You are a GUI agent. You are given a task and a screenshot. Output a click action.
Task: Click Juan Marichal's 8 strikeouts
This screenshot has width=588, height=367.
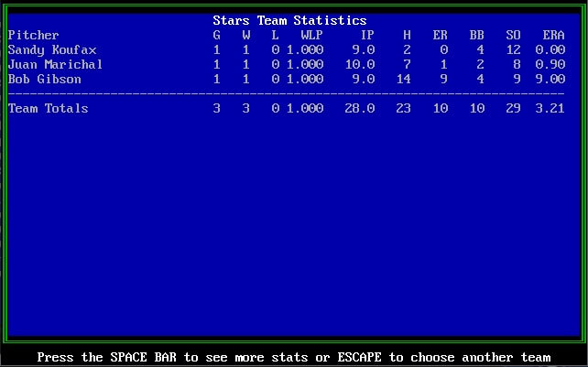pos(517,64)
